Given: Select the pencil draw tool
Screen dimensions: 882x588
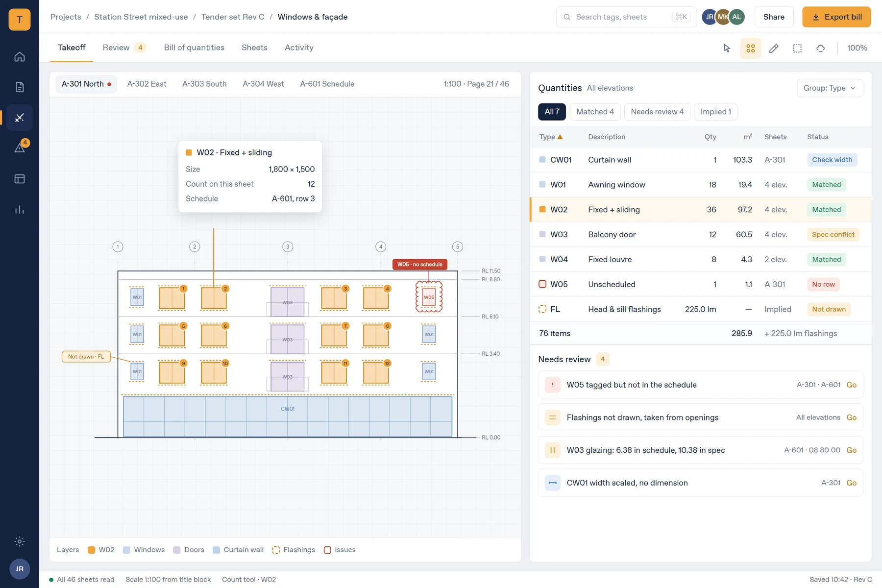Looking at the screenshot, I should tap(774, 48).
